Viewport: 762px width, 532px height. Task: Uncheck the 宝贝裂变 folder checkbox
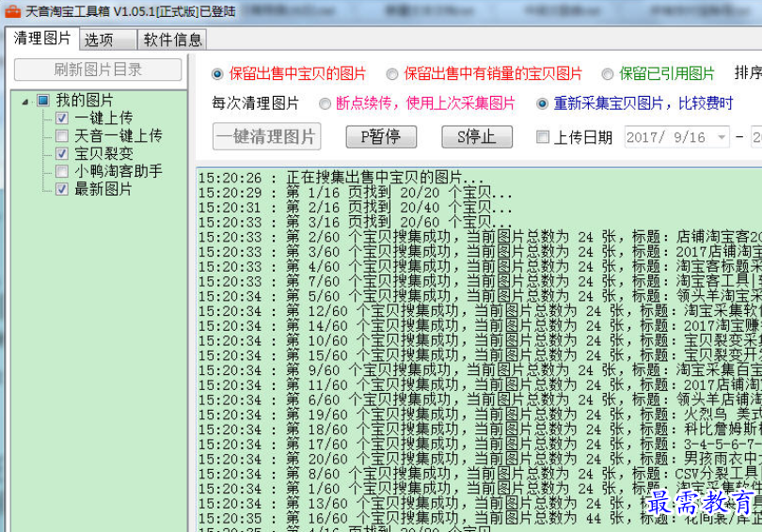62,153
